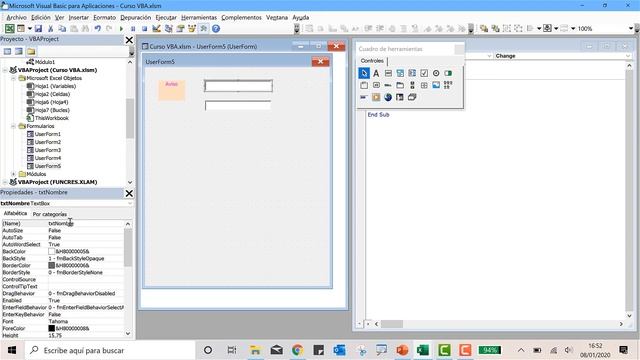
Task: Collapse the Formularios folder
Action: point(13,126)
